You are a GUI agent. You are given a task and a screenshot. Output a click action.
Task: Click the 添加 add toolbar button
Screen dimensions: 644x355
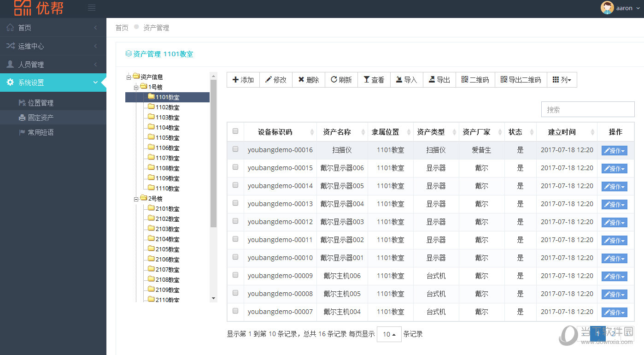coord(243,80)
